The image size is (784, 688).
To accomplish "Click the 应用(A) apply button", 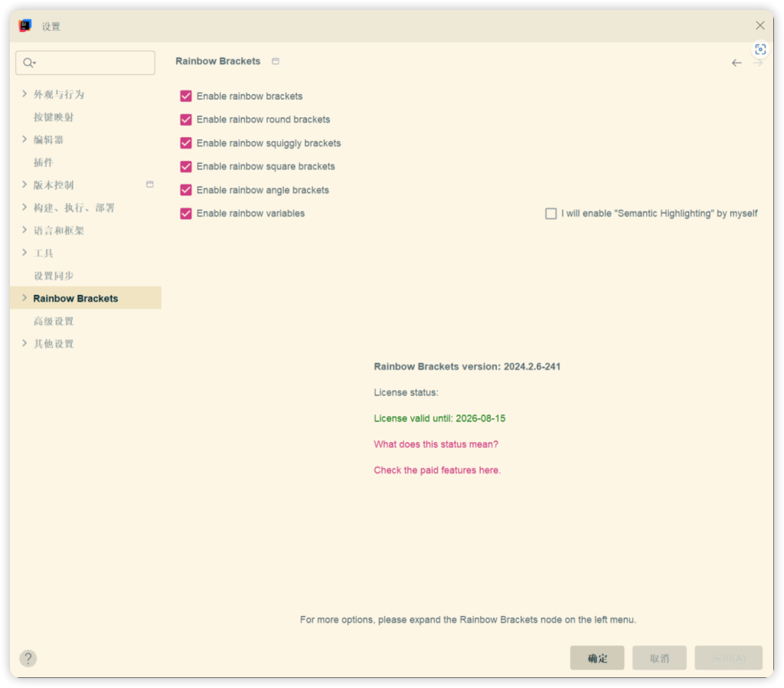I will pyautogui.click(x=729, y=658).
